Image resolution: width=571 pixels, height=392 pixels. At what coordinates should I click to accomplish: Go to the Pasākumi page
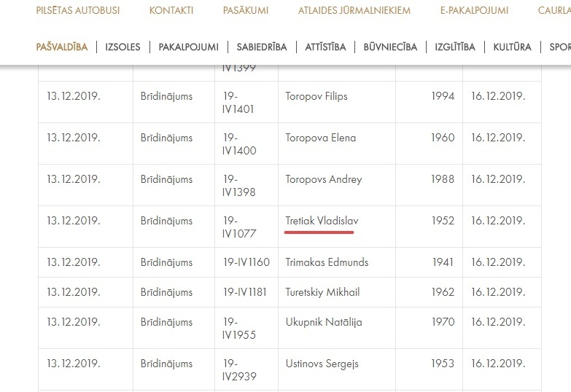coord(246,10)
